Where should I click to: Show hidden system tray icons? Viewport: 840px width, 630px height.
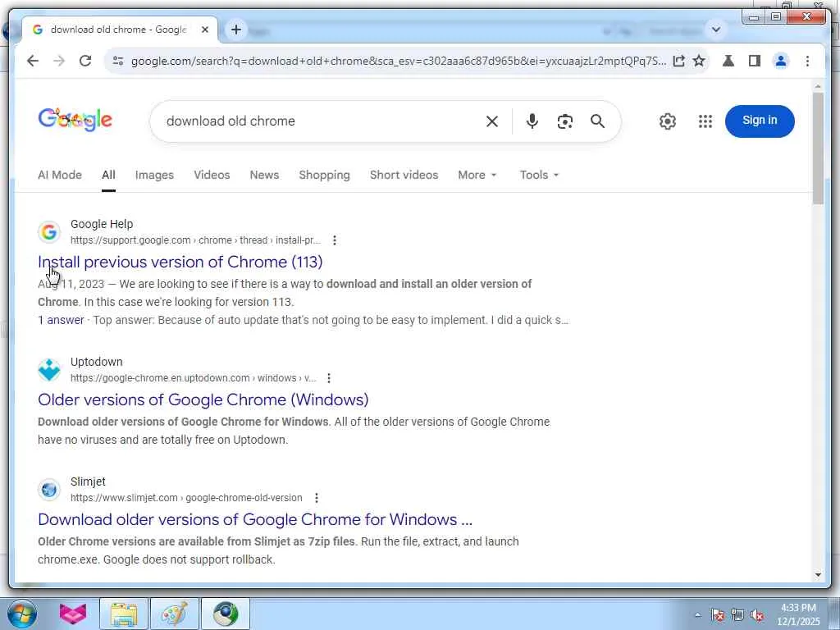click(x=697, y=615)
